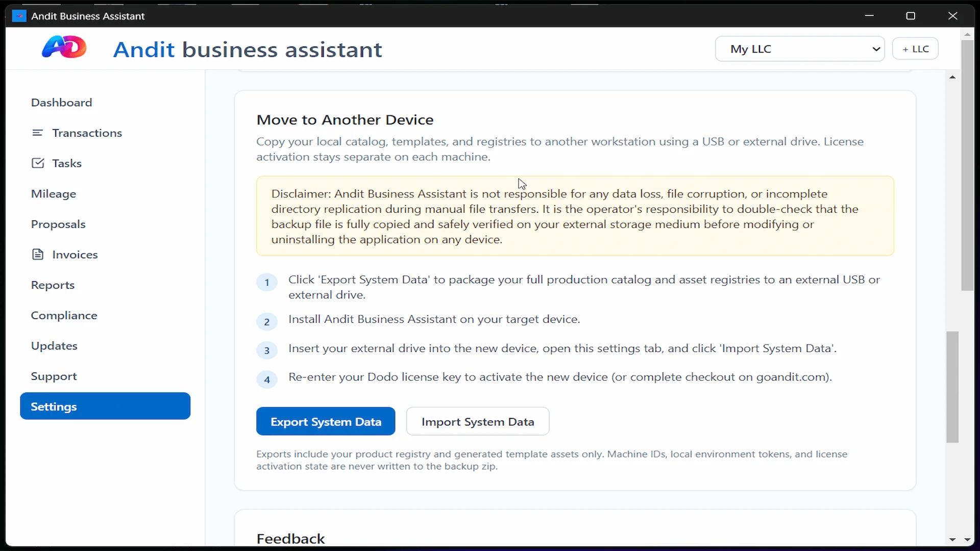Open the Support page
This screenshot has height=551, width=980.
(54, 377)
